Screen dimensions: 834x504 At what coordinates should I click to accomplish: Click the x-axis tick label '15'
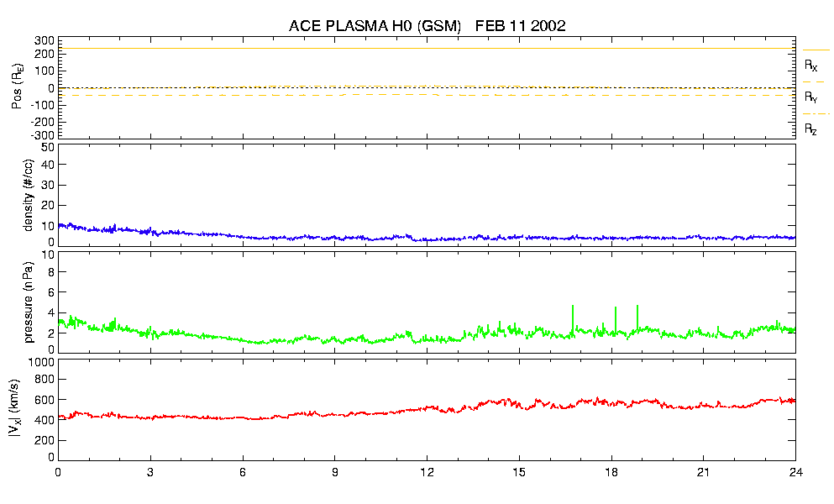coord(519,472)
